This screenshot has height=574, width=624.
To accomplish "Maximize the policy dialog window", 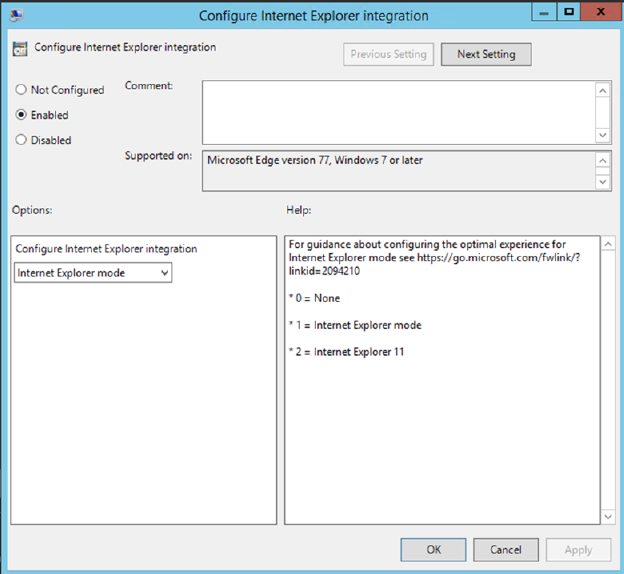I will [569, 12].
